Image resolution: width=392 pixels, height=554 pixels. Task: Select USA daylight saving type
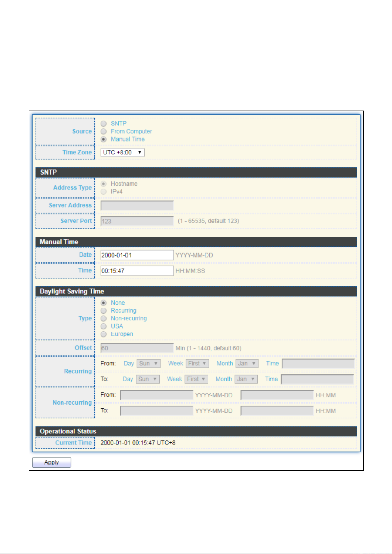(x=104, y=326)
